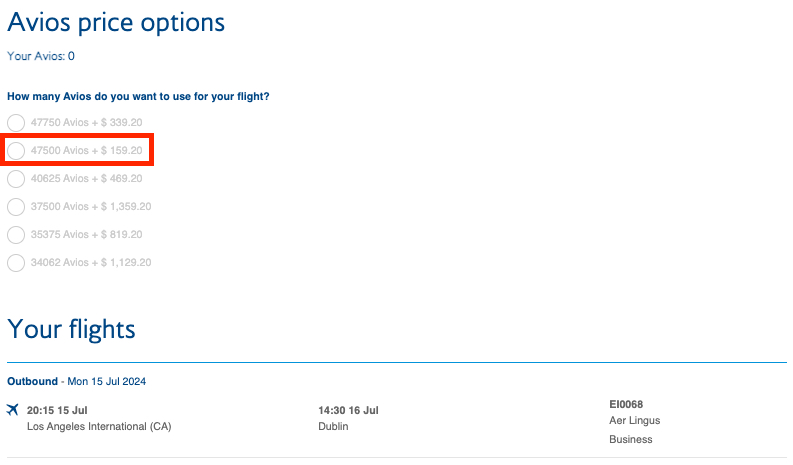The width and height of the screenshot is (793, 465).
Task: Click the 'Your flights' heading
Action: pos(71,328)
